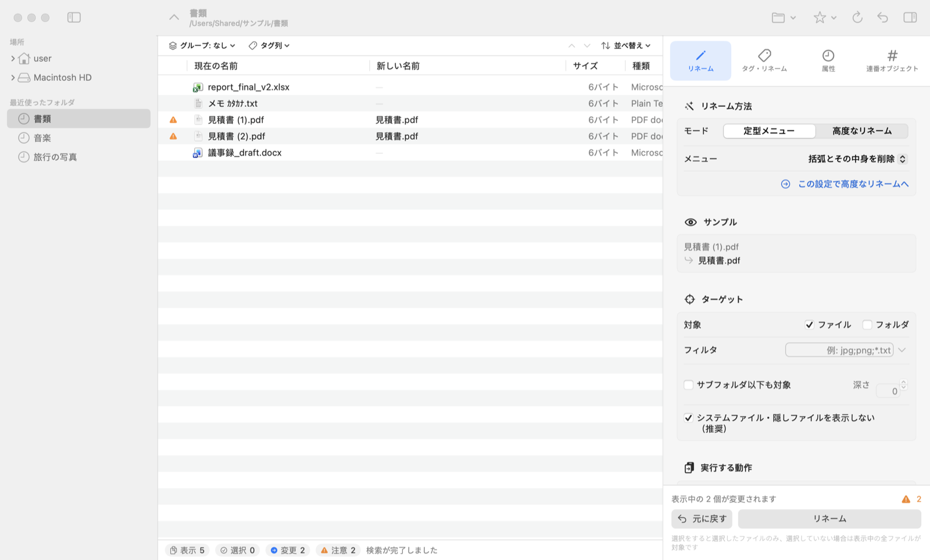Image resolution: width=930 pixels, height=560 pixels.
Task: Expand the filter presets chevron
Action: 902,350
